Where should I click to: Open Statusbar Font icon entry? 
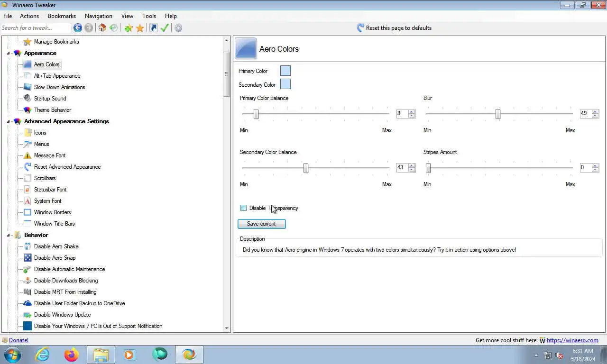pyautogui.click(x=28, y=190)
